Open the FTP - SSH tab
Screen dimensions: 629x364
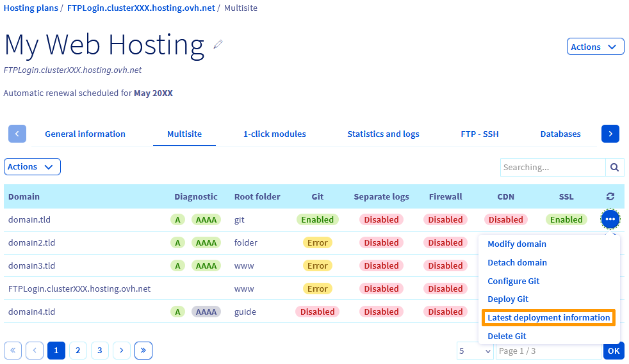tap(479, 134)
